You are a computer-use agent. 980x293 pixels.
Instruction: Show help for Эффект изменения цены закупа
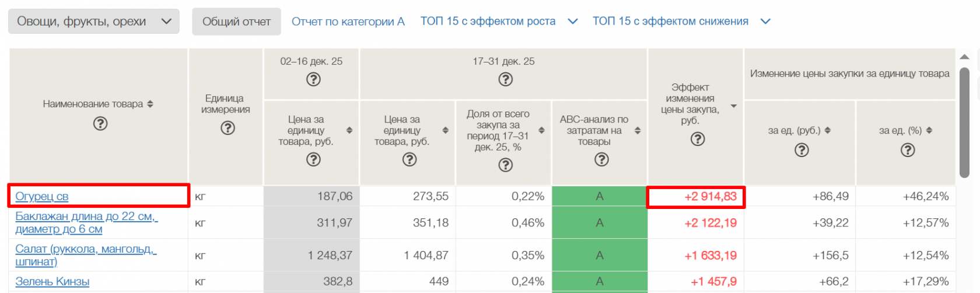pos(698,139)
